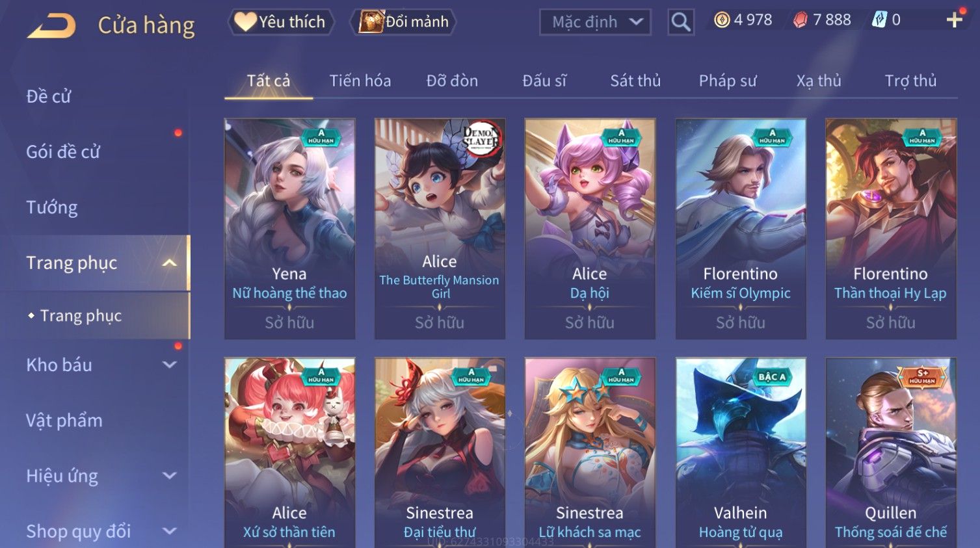Tap the red ruby currency icon
Screen dimensions: 980x548
[x=801, y=20]
